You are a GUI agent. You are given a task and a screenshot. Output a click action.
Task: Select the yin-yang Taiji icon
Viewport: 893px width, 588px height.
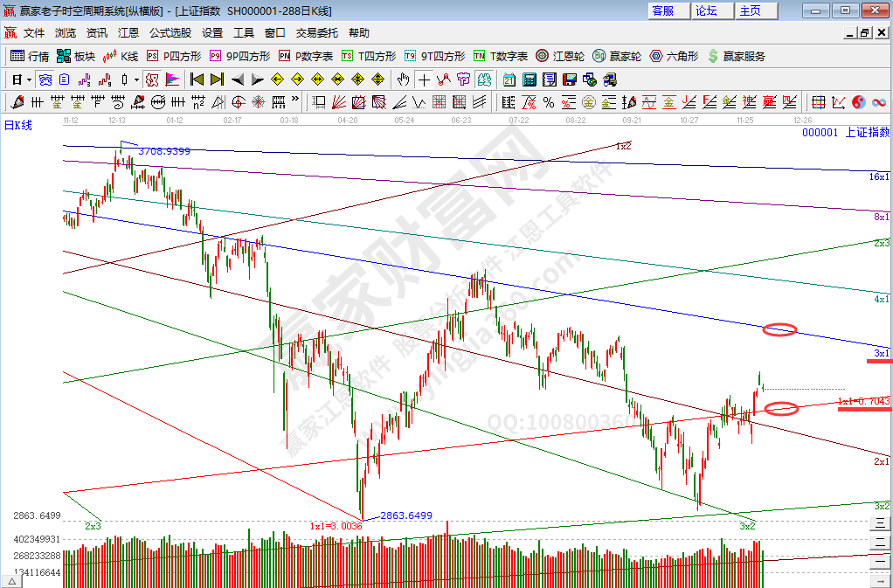pos(857,102)
